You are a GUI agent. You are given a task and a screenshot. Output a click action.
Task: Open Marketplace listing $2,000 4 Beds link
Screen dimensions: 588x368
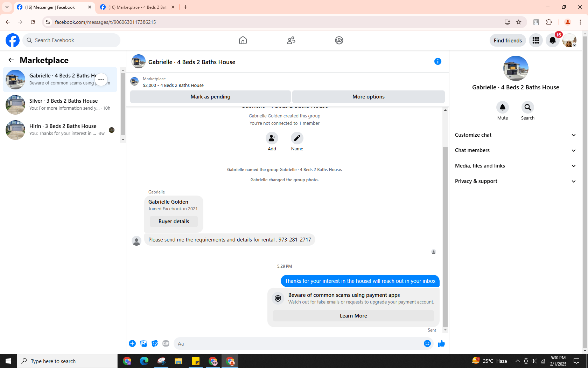click(173, 86)
